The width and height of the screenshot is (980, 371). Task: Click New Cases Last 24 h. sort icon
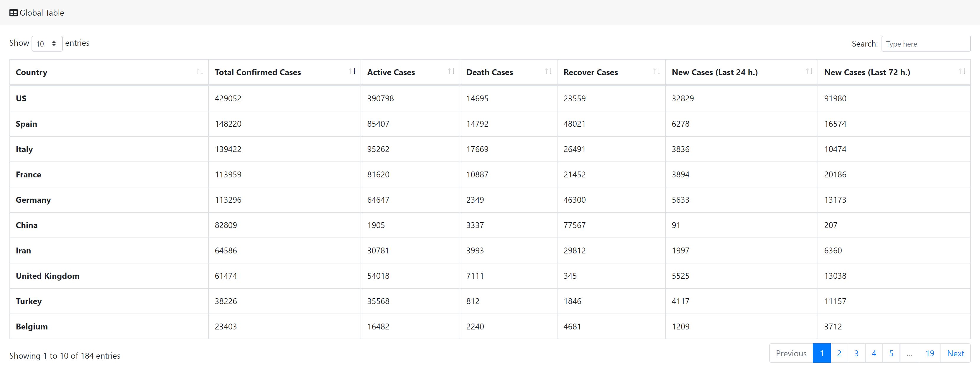pos(809,72)
